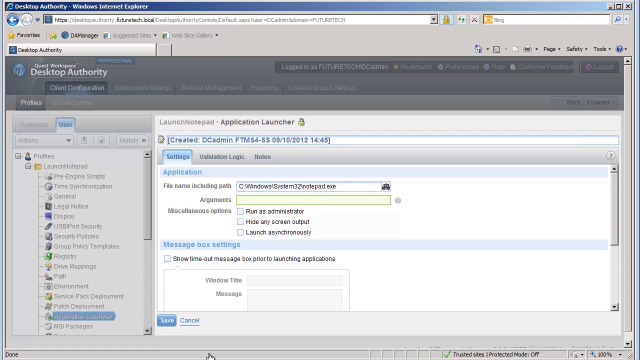Click the Cancel link
640x360 pixels.
coord(189,320)
